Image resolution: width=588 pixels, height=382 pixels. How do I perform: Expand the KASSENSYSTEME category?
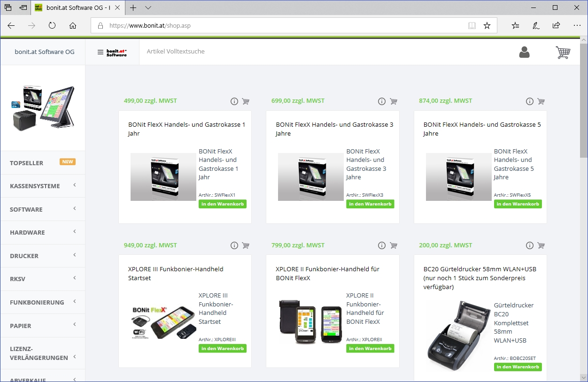(x=43, y=186)
